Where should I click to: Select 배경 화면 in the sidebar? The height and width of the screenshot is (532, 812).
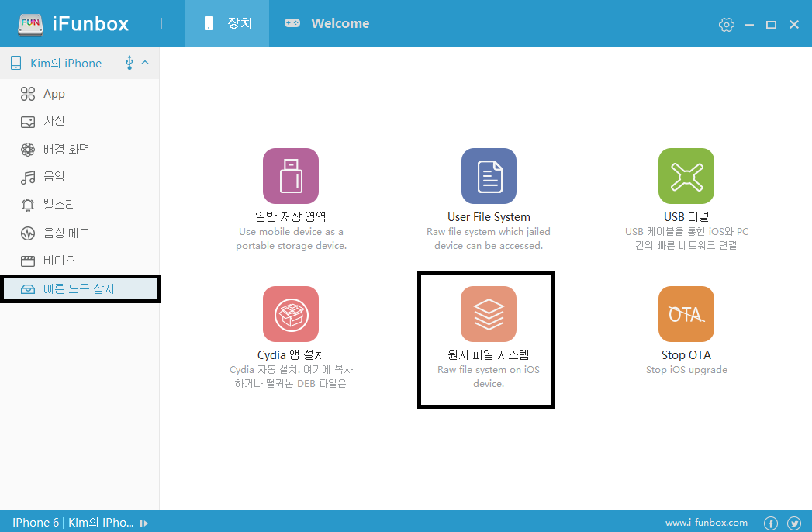tap(80, 149)
